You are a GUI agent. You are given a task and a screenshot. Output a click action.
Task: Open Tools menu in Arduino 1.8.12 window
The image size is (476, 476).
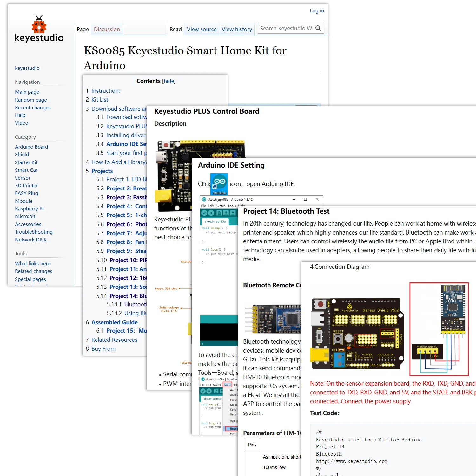coord(232,206)
